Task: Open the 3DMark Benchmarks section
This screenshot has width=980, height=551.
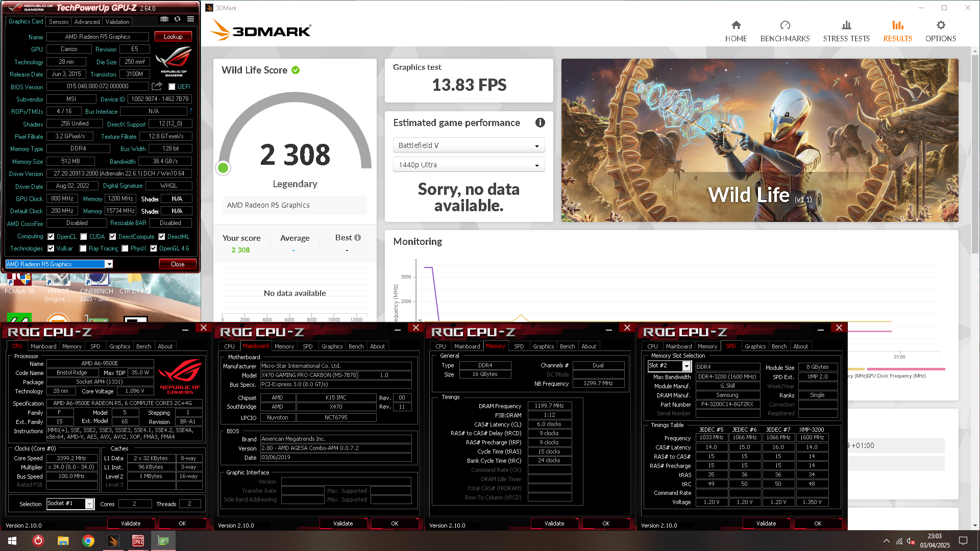Action: [785, 31]
